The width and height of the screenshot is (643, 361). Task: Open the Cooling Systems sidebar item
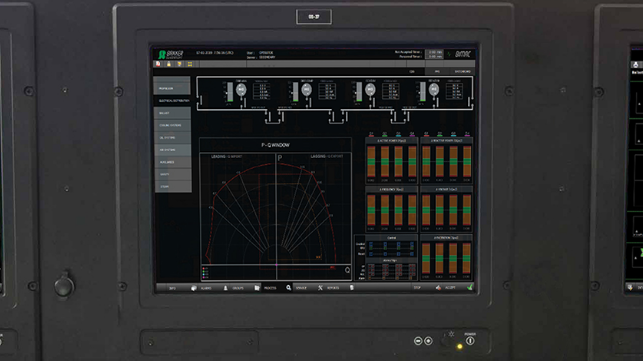[x=173, y=125]
